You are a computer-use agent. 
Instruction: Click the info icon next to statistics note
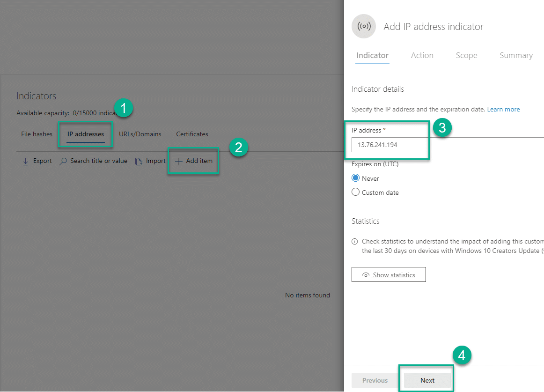pyautogui.click(x=354, y=241)
